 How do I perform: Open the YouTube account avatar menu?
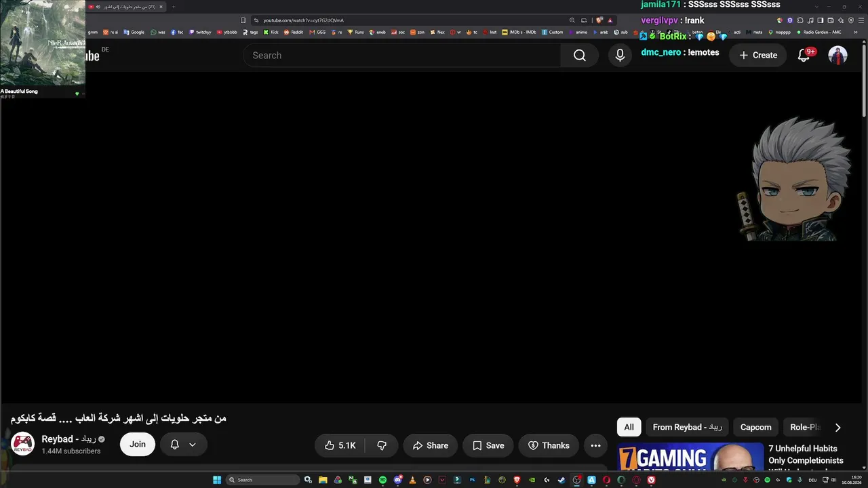(837, 56)
